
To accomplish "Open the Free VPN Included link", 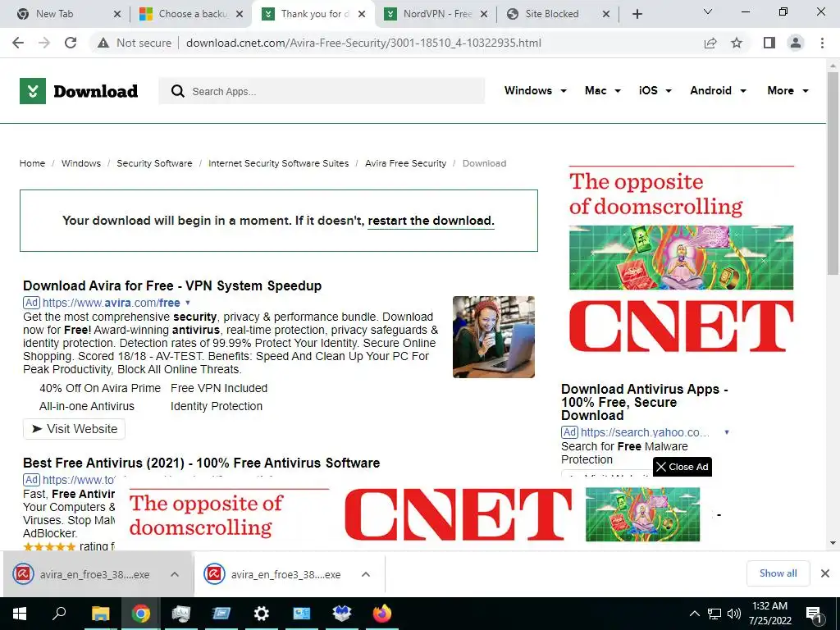I will pos(219,388).
